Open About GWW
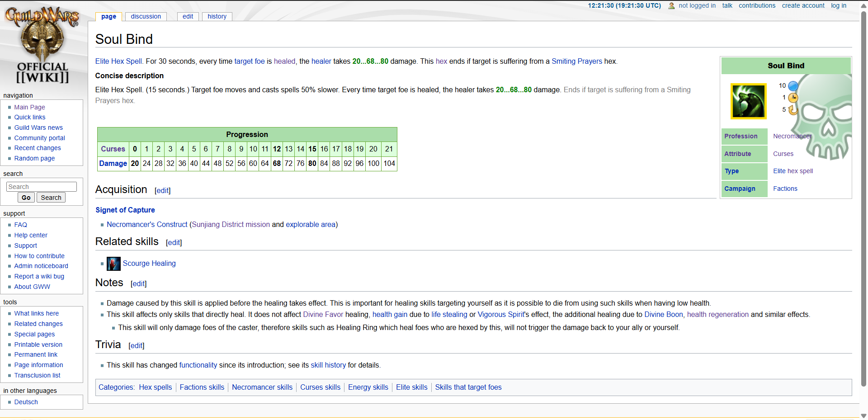Image resolution: width=868 pixels, height=420 pixels. coord(32,287)
